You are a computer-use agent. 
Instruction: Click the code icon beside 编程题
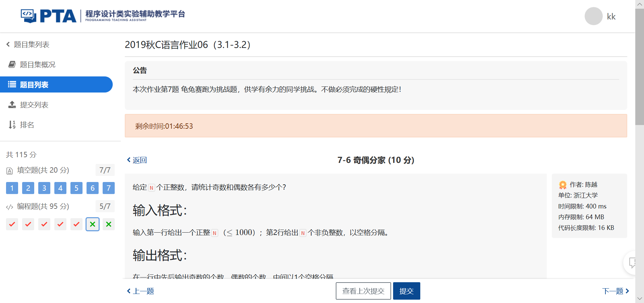10,207
